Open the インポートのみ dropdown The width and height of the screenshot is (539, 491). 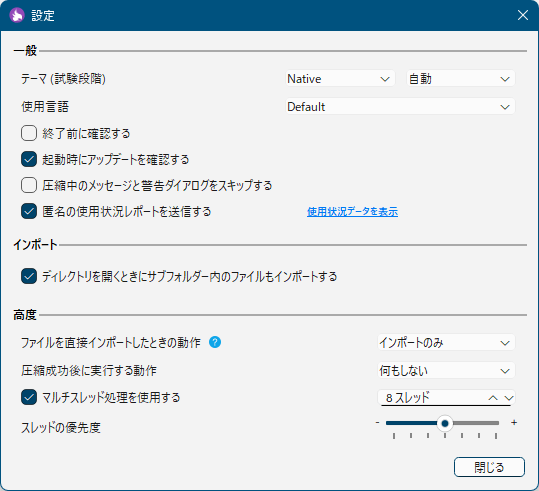coord(446,343)
